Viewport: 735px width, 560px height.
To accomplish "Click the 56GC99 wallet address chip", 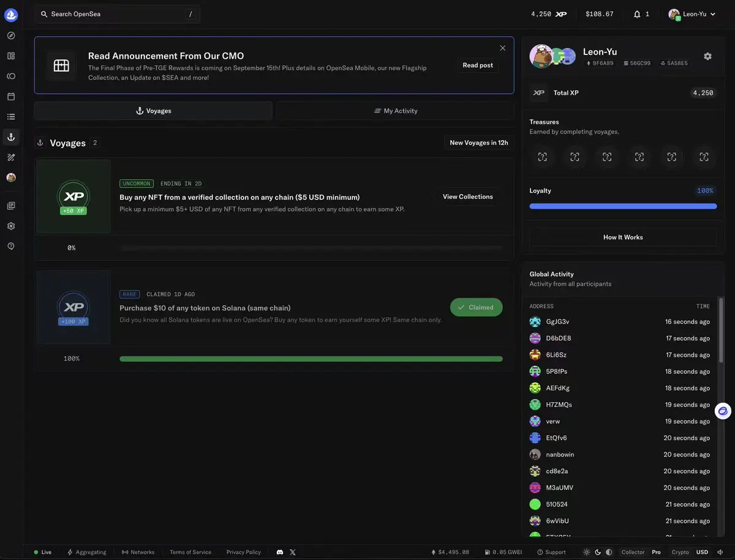I will click(637, 63).
